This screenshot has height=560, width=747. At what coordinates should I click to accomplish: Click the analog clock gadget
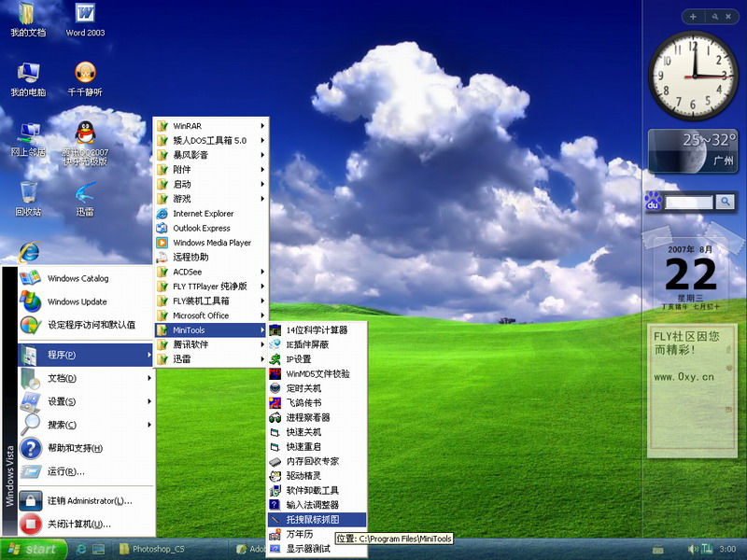pyautogui.click(x=693, y=76)
